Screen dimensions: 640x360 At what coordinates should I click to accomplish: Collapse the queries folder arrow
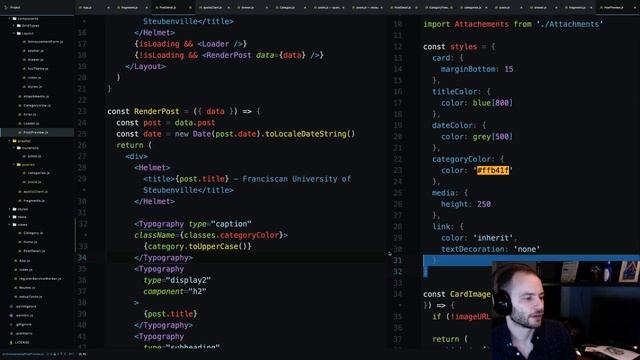(x=13, y=164)
